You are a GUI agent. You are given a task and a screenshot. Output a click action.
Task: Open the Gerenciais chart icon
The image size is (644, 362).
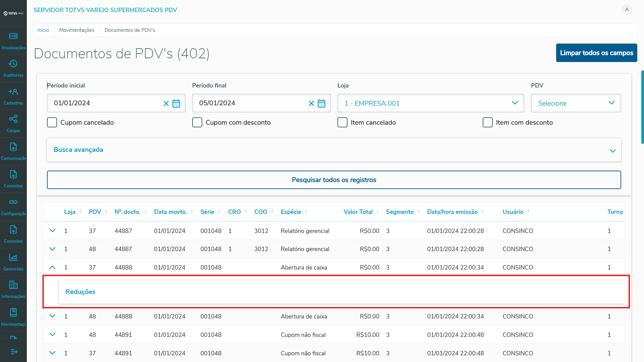[x=13, y=257]
